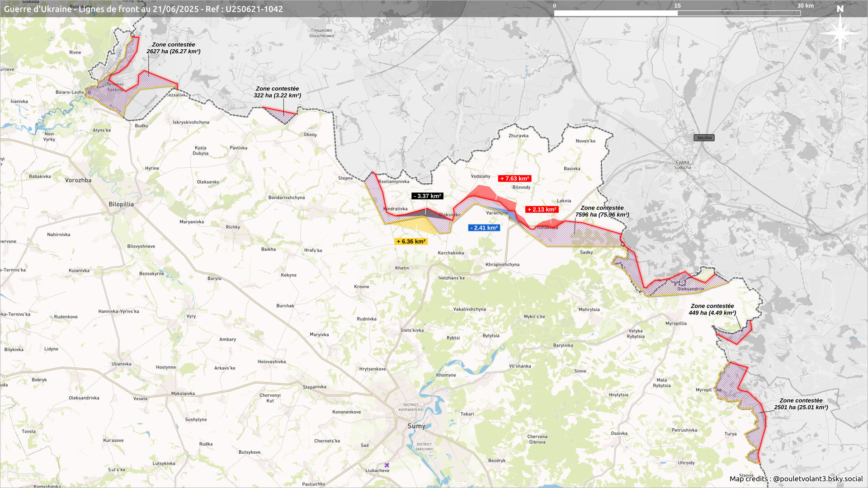This screenshot has width=868, height=488.
Task: Click Zone contestée 449 ha label
Action: point(712,310)
